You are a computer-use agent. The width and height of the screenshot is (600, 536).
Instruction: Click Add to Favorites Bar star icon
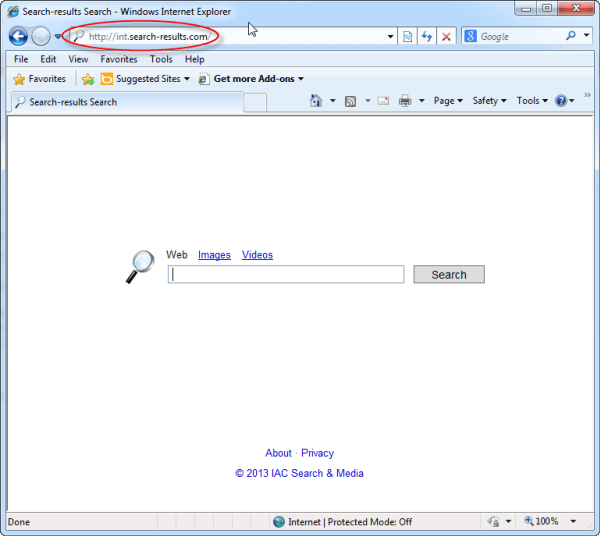pyautogui.click(x=88, y=79)
